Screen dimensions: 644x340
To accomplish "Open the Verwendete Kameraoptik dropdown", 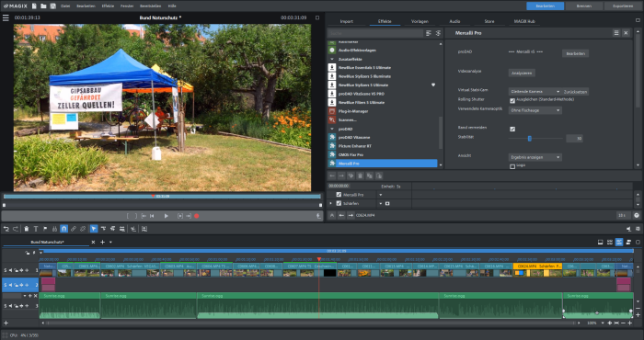I will 535,110.
